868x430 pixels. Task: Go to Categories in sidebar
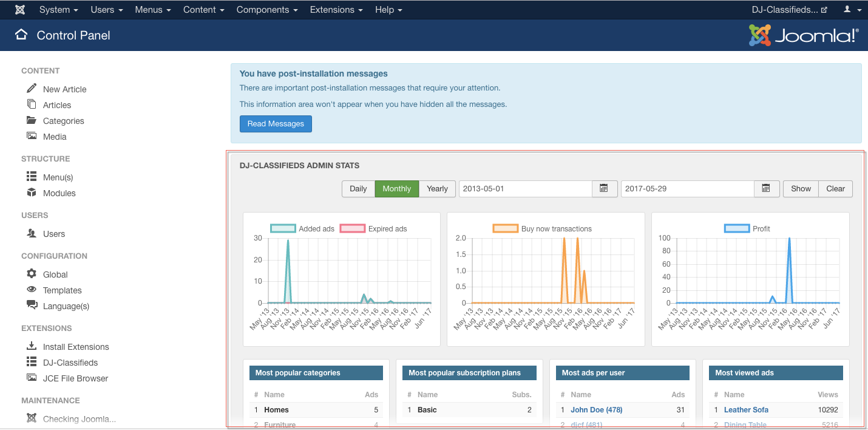tap(63, 121)
